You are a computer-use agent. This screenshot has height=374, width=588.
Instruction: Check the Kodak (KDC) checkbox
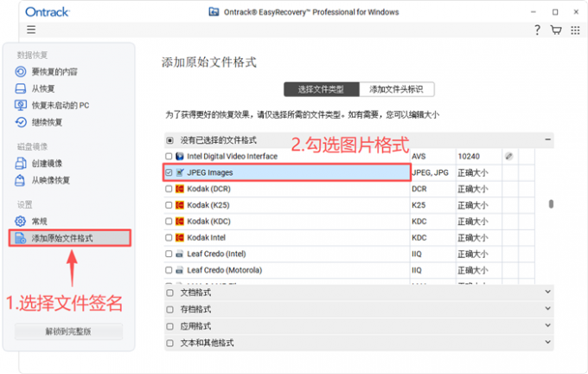[x=169, y=221]
